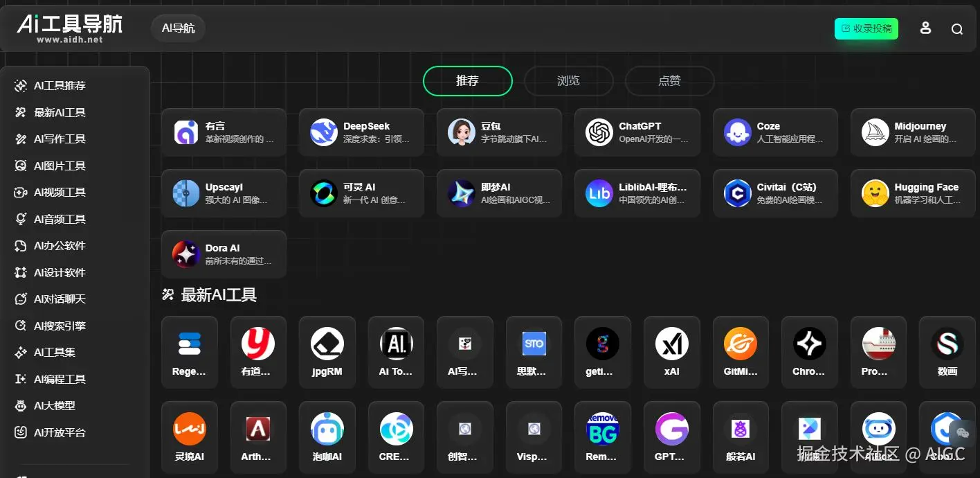
Task: Open the 最新AI工具 section heading
Action: pyautogui.click(x=210, y=295)
